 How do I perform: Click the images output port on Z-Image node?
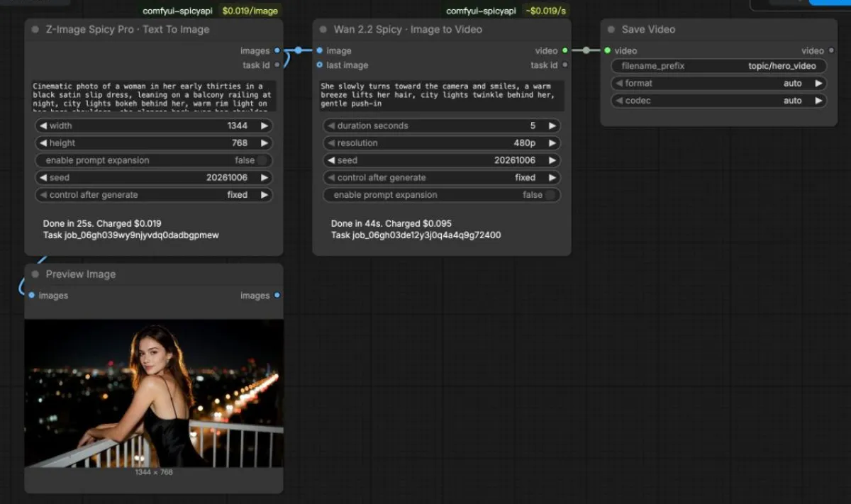(x=277, y=50)
